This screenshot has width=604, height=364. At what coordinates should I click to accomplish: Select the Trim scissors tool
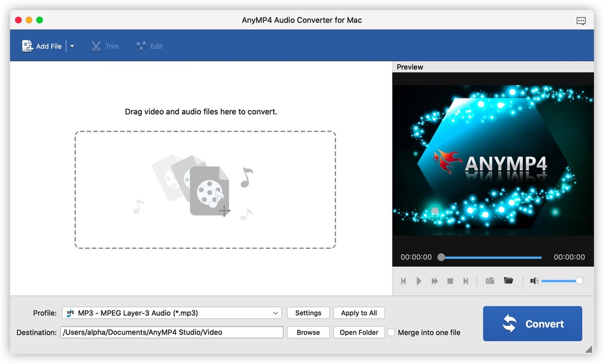click(x=104, y=46)
